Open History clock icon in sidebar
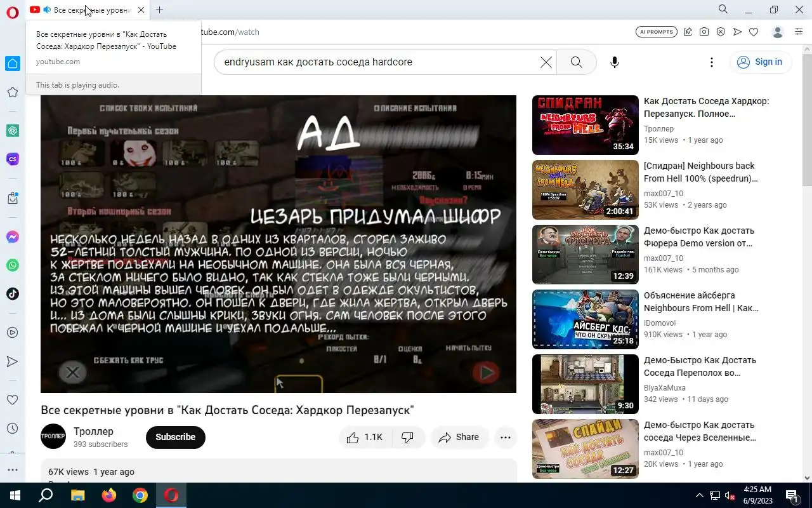Screen dimensions: 812x508 point(12,429)
